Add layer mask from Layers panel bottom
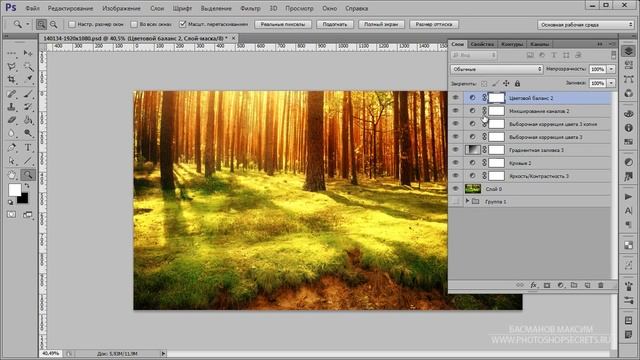Viewport: 640px width, 360px height. click(547, 285)
